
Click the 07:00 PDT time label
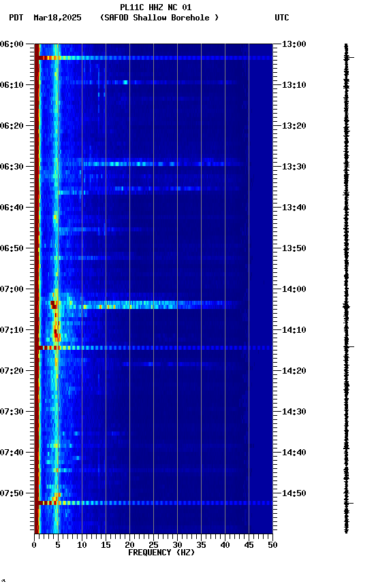(12, 289)
